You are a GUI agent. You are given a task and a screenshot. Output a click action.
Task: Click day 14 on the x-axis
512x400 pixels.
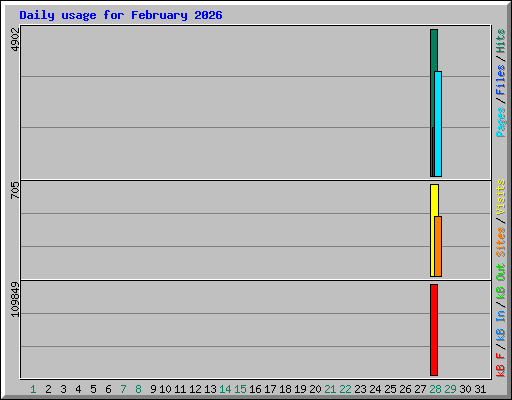coord(225,389)
